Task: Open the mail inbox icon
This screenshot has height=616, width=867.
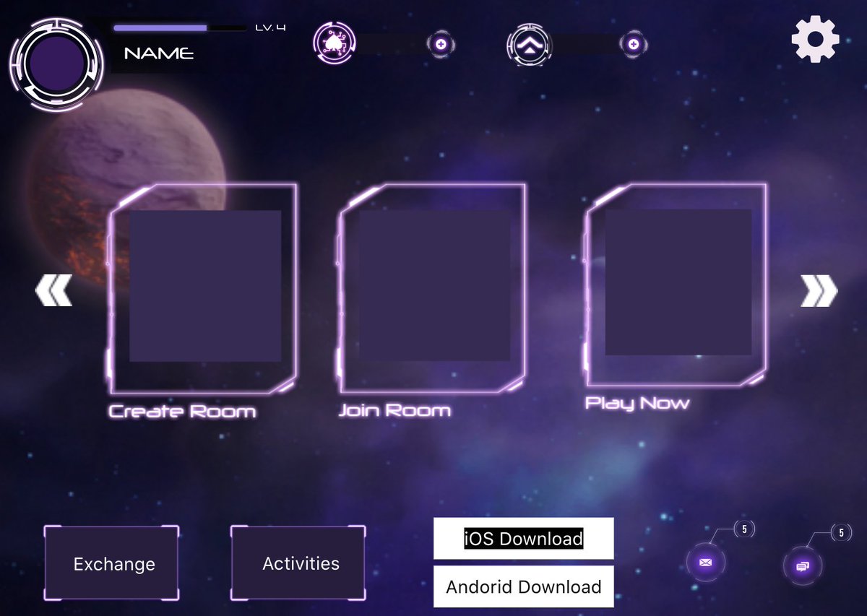Action: tap(706, 563)
